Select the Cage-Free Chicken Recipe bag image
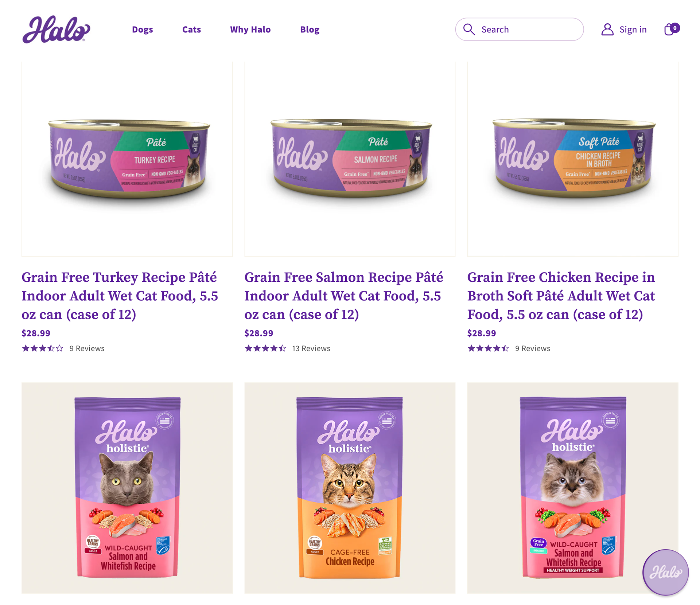 click(x=350, y=488)
